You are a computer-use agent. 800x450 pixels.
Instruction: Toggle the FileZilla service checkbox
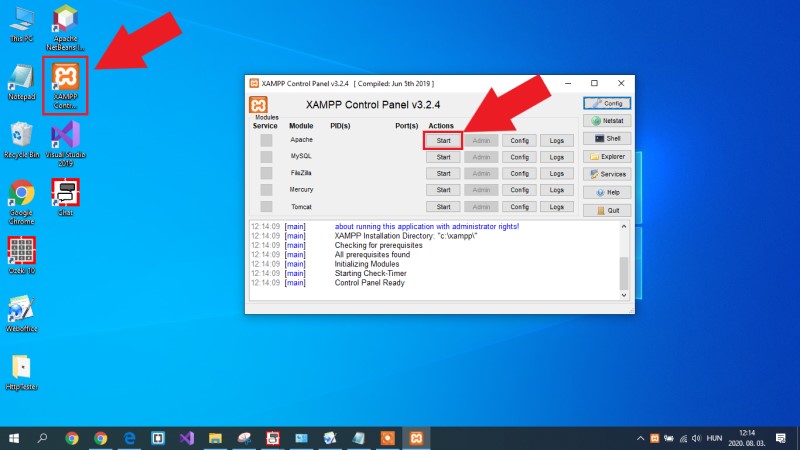[x=266, y=173]
